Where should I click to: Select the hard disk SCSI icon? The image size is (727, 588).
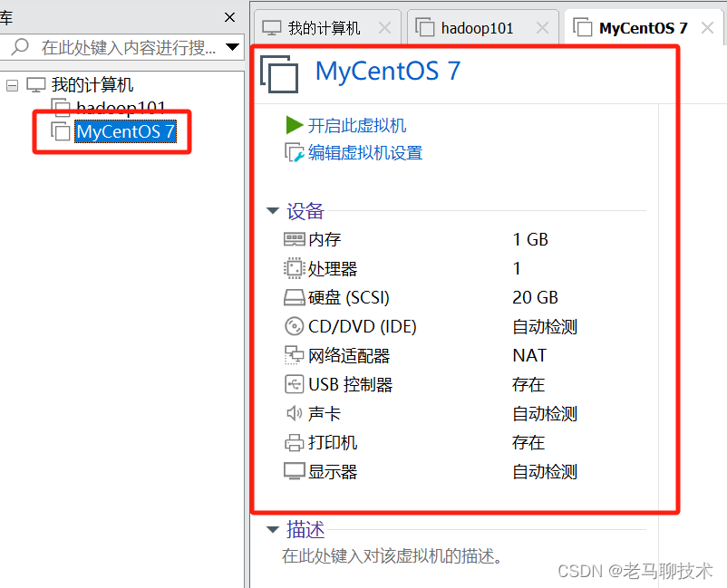(294, 297)
